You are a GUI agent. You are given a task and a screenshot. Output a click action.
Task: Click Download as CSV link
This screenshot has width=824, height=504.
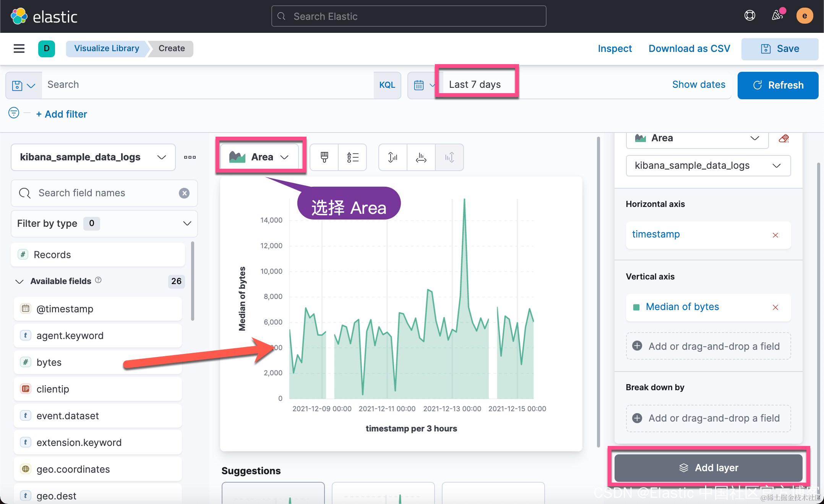(689, 48)
